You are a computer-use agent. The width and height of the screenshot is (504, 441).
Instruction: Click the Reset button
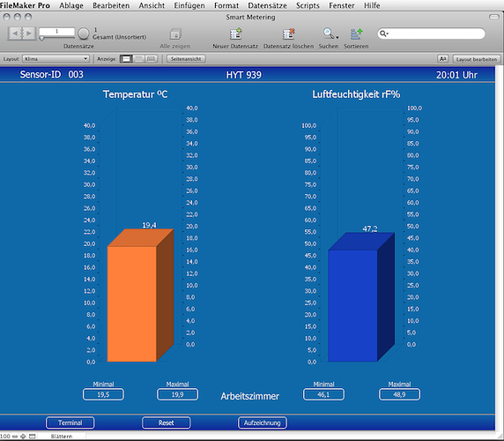167,422
